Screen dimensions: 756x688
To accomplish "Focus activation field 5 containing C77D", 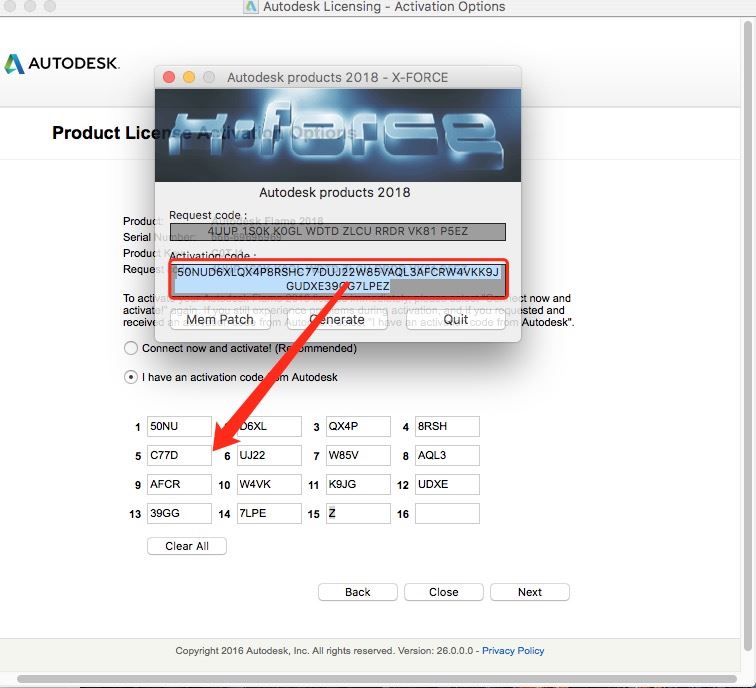I will click(179, 456).
